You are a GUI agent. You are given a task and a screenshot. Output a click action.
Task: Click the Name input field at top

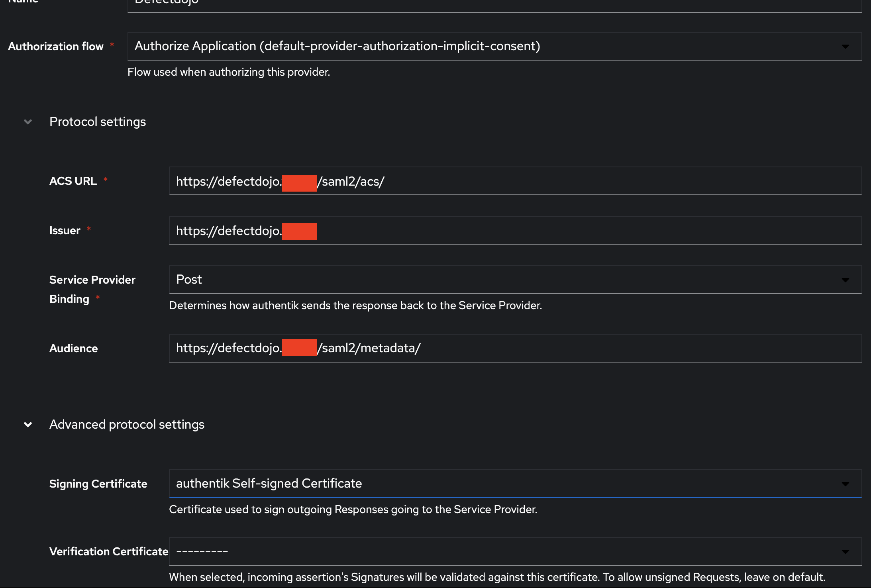pyautogui.click(x=494, y=6)
